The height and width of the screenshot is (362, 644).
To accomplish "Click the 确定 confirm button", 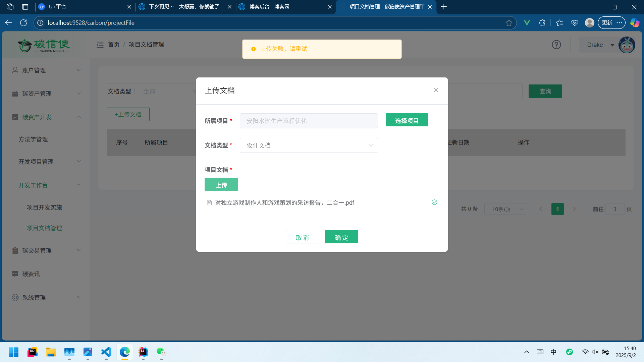I will coord(341,237).
